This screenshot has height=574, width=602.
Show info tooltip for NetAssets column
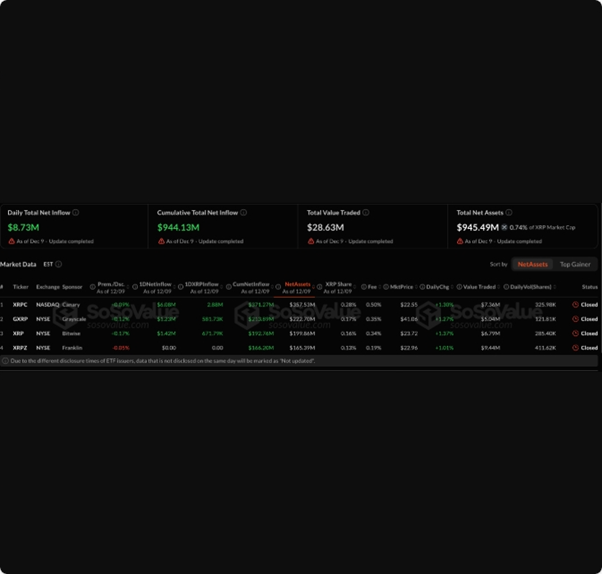pos(278,287)
